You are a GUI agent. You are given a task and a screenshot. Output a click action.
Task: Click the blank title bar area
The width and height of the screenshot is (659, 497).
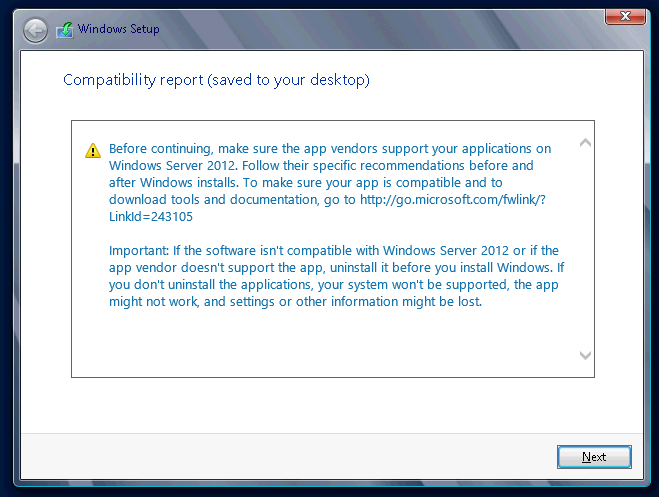point(378,29)
